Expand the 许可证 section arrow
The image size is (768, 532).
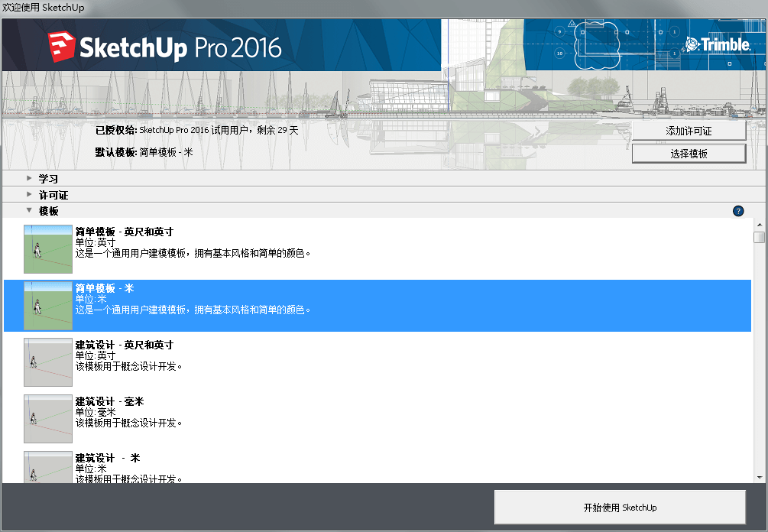tap(29, 194)
